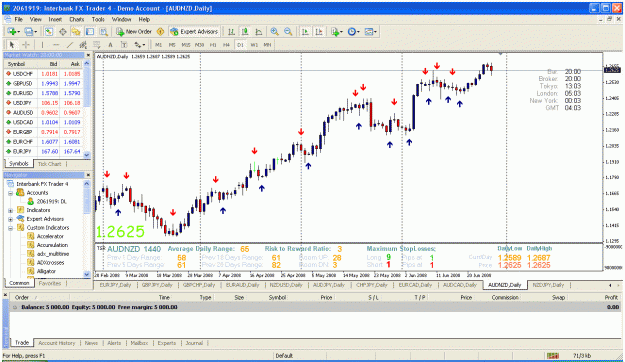
Task: Switch to the H1 timeframe
Action: pyautogui.click(x=213, y=45)
